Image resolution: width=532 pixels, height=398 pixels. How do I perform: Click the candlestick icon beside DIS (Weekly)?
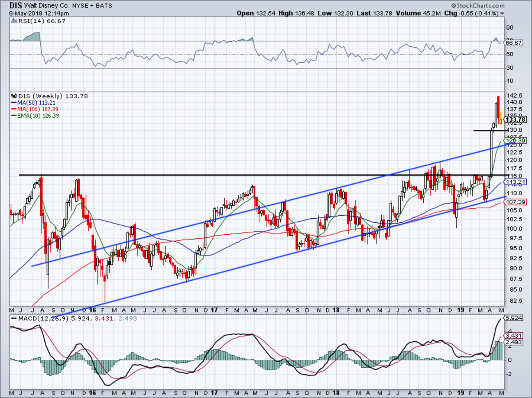[x=13, y=96]
